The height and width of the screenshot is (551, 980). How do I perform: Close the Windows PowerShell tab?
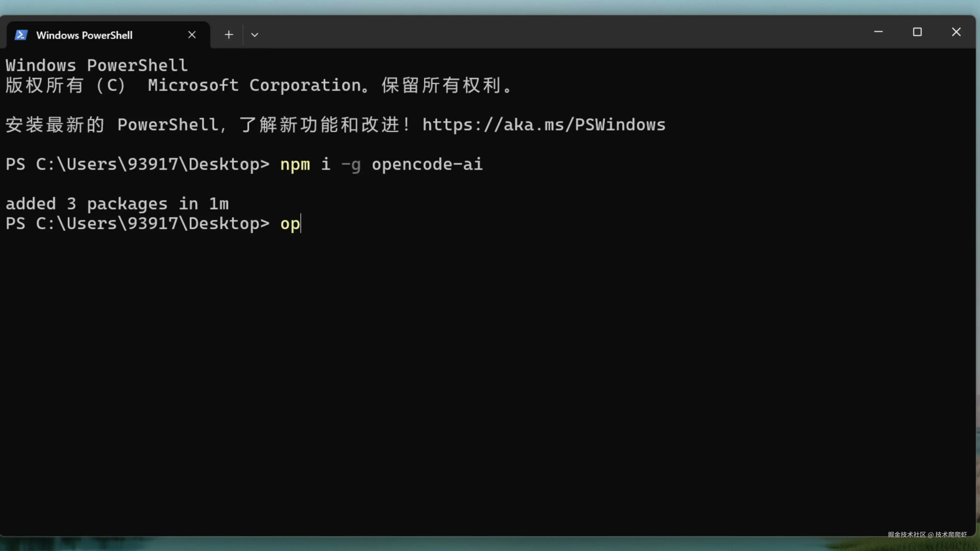(192, 35)
